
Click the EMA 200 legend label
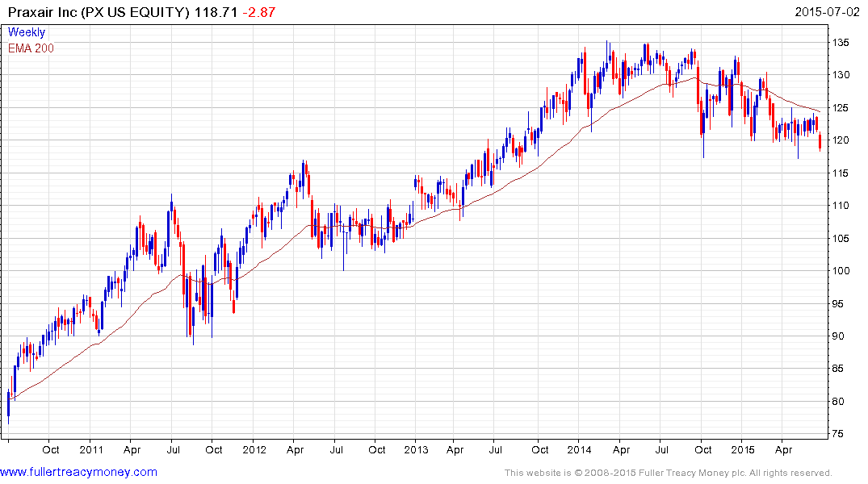click(31, 48)
